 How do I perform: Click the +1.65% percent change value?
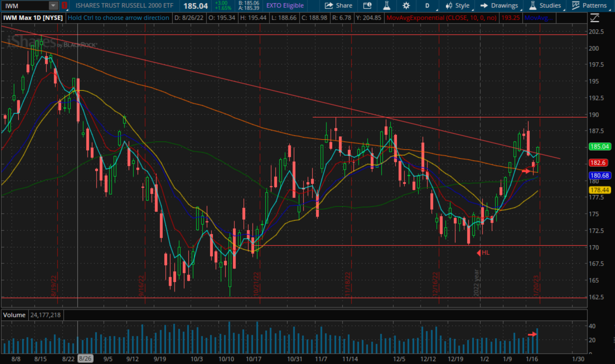(223, 8)
